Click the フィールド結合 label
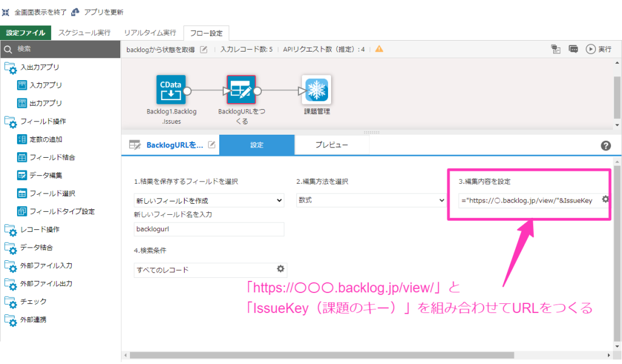Viewport: 622px width, 364px height. point(52,158)
